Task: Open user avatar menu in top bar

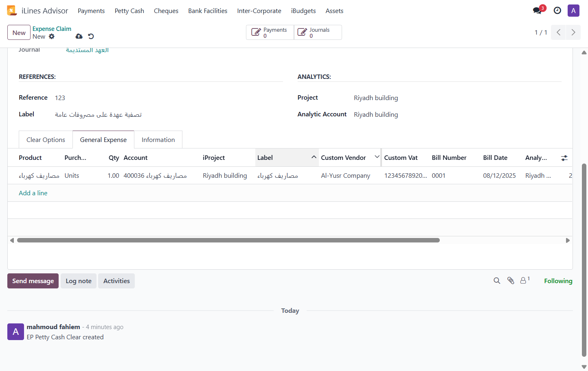Action: [x=573, y=11]
